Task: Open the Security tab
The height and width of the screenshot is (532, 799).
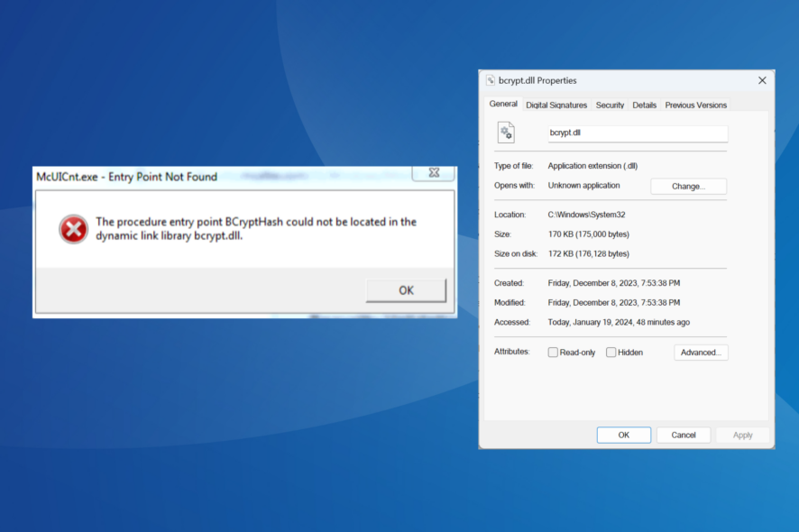Action: pos(610,105)
